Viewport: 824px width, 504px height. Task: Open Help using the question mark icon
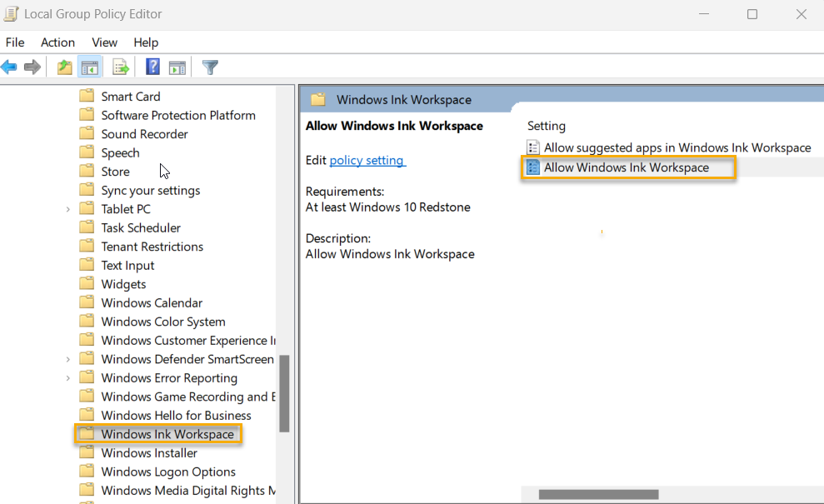(152, 67)
